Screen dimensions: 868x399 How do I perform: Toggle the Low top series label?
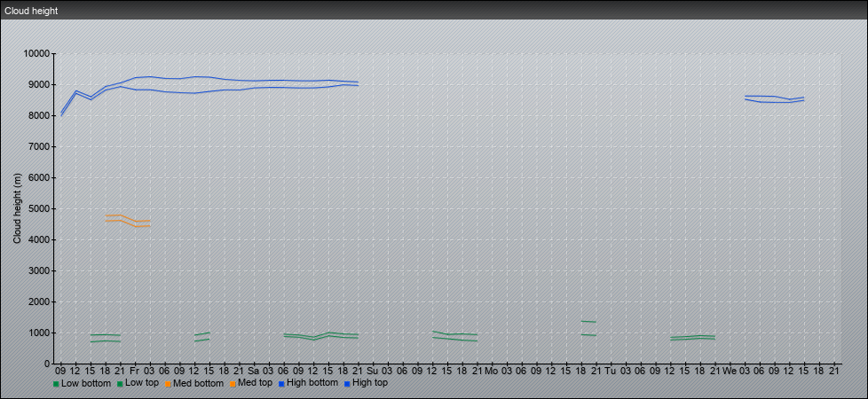(145, 383)
